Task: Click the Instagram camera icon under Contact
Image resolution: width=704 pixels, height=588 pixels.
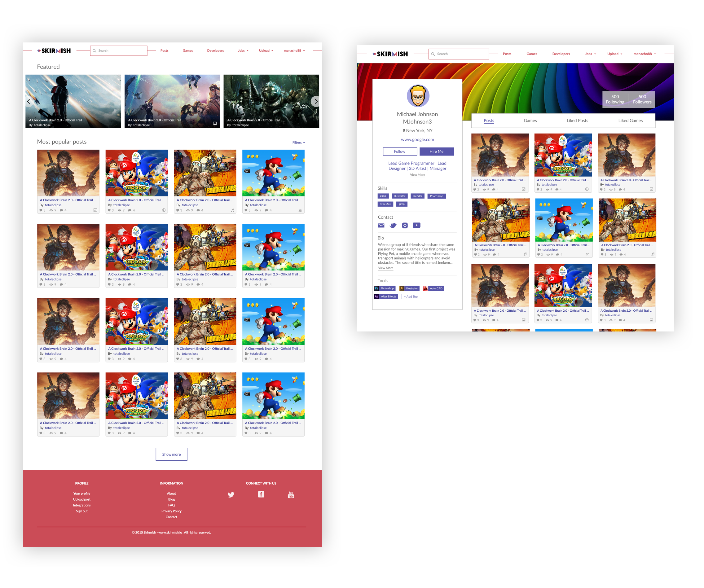Action: click(x=405, y=225)
